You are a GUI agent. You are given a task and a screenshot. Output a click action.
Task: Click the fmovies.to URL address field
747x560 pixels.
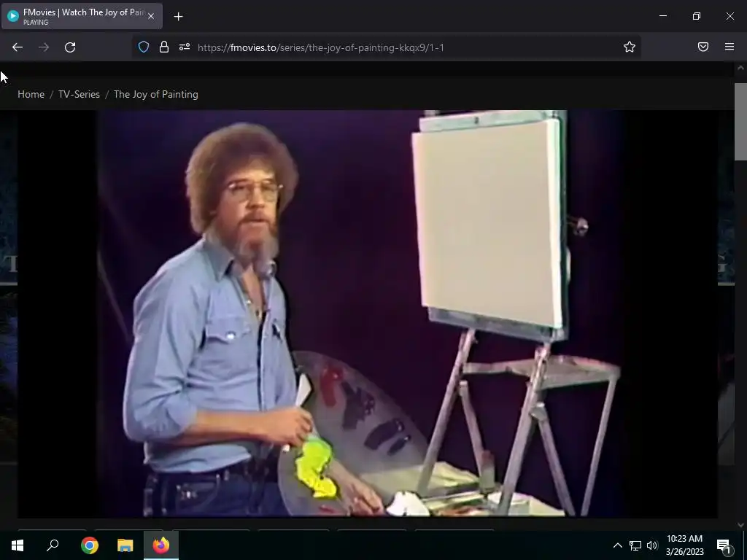[x=386, y=47]
